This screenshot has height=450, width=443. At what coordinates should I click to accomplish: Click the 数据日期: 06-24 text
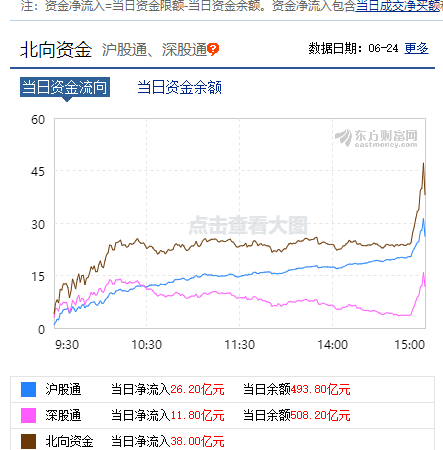click(x=353, y=49)
